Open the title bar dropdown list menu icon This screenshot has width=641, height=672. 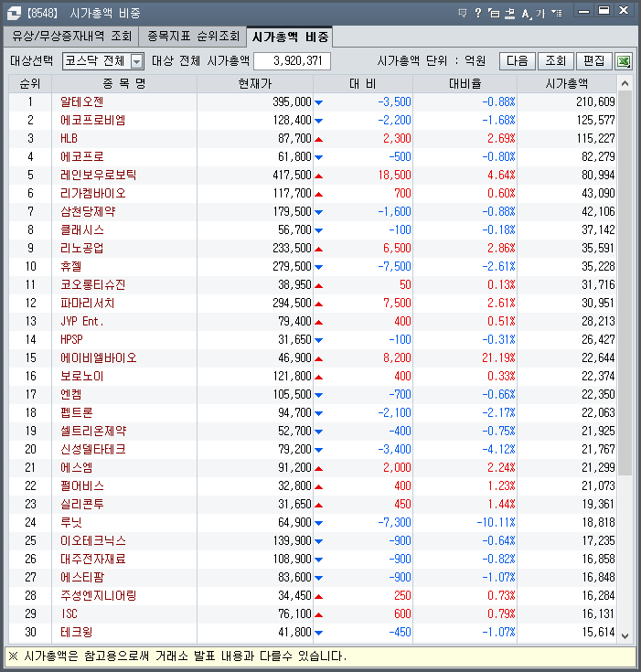point(557,14)
